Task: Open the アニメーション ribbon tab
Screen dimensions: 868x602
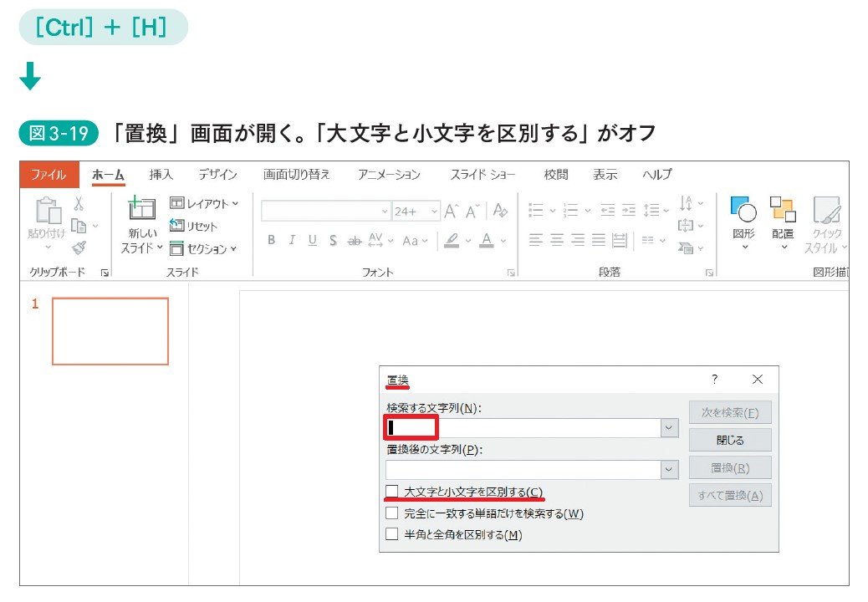Action: click(389, 175)
